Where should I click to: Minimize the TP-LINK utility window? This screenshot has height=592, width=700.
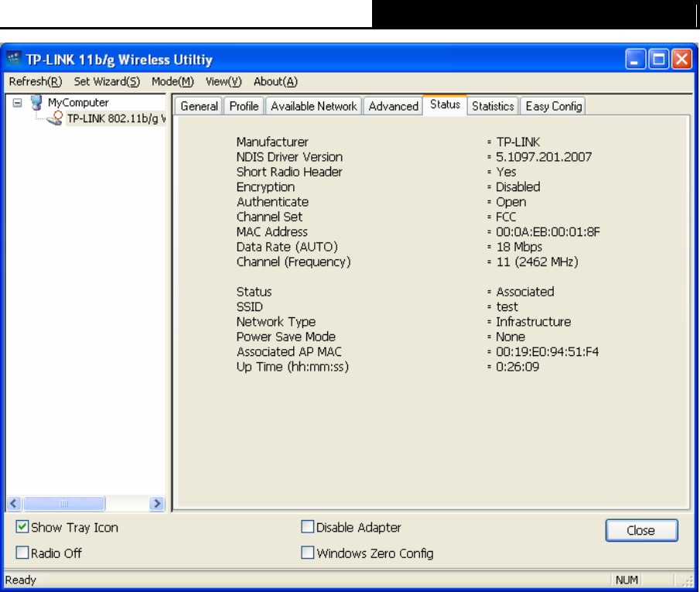click(x=635, y=59)
